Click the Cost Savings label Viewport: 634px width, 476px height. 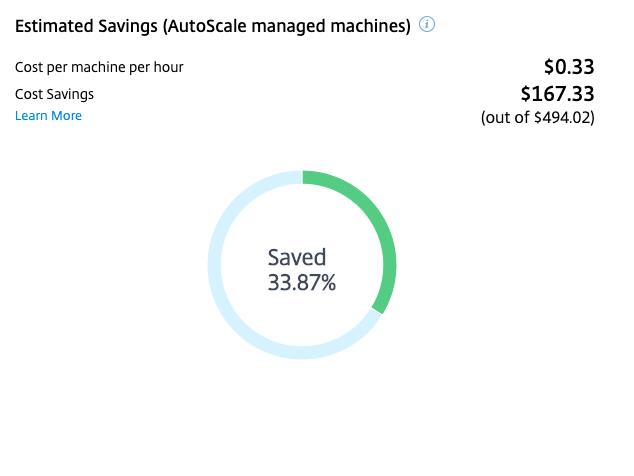(x=54, y=94)
